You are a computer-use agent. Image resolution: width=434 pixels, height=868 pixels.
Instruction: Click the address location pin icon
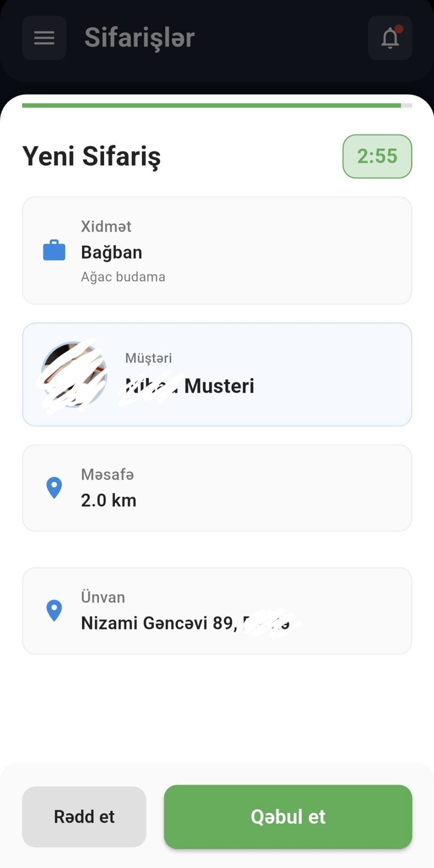54,610
